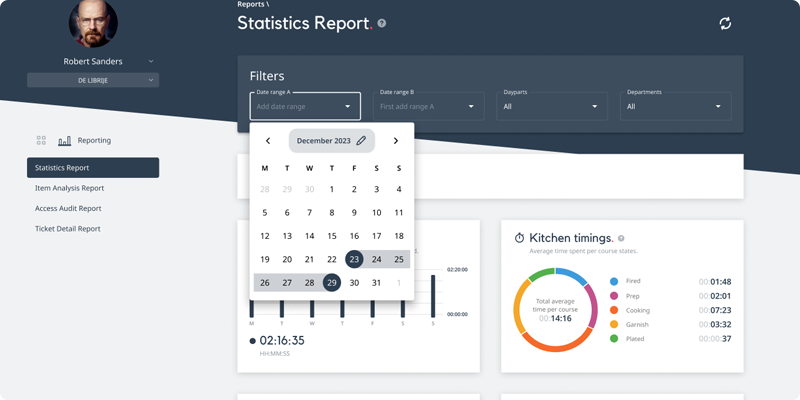Click the Filters heading
The height and width of the screenshot is (400, 800).
tap(267, 76)
